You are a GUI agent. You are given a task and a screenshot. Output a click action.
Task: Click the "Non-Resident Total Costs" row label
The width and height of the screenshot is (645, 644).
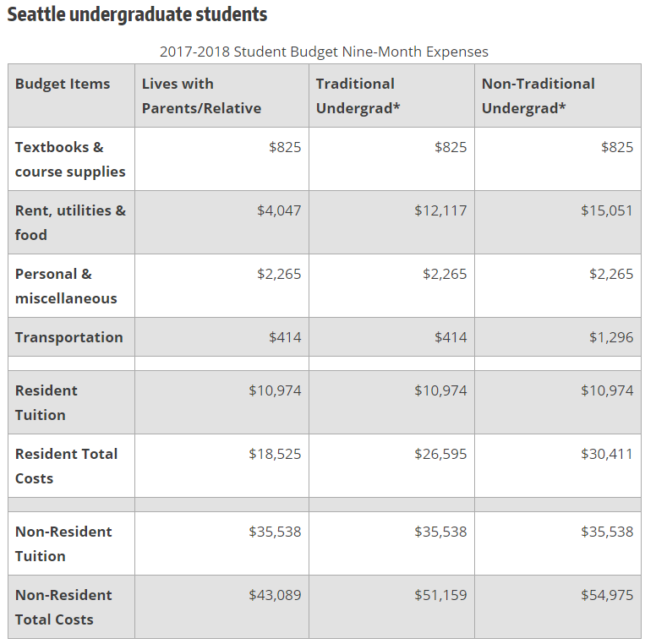pyautogui.click(x=63, y=607)
